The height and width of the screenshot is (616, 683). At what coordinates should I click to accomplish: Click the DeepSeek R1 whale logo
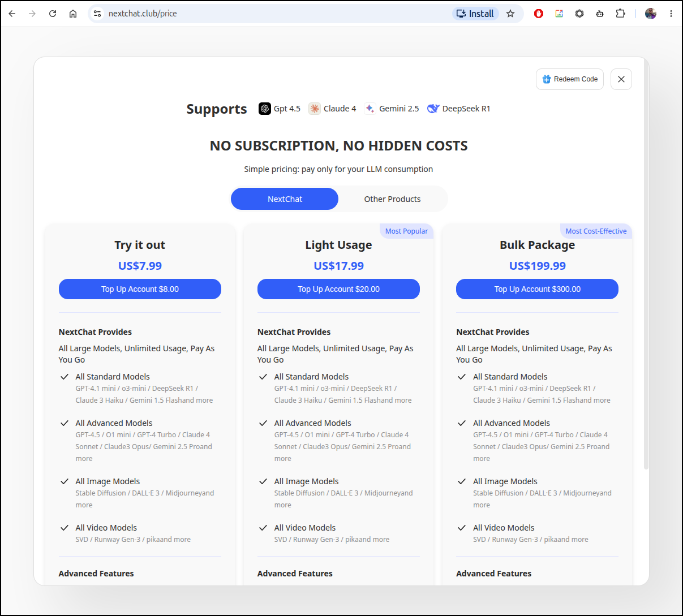coord(433,109)
